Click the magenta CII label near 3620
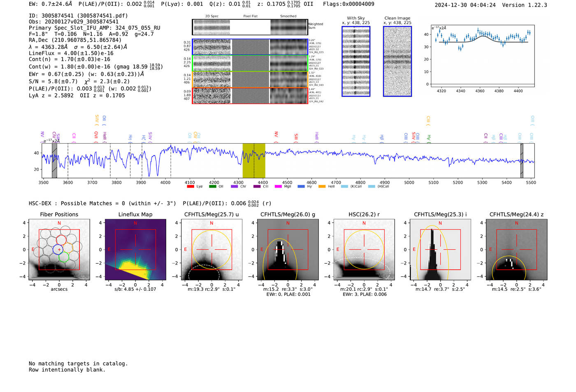Screen dimensions: 576x392 pyautogui.click(x=74, y=138)
